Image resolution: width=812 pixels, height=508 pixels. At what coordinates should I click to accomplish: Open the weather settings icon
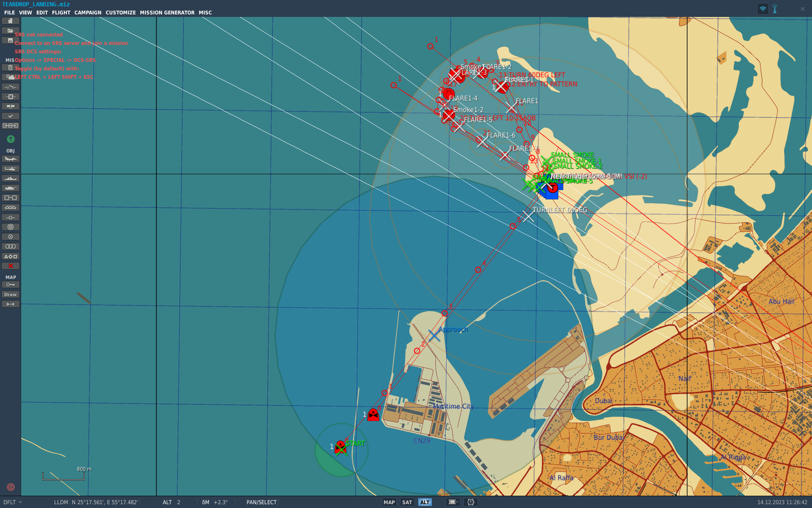pos(11,77)
